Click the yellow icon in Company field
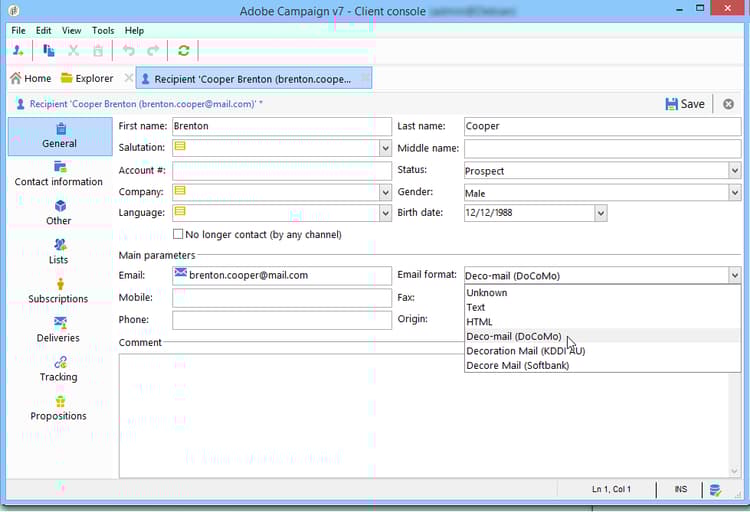The image size is (750, 512). pyautogui.click(x=180, y=190)
